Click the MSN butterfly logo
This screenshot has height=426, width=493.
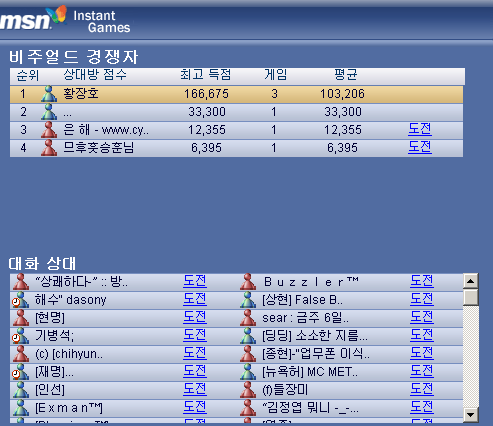(x=56, y=15)
